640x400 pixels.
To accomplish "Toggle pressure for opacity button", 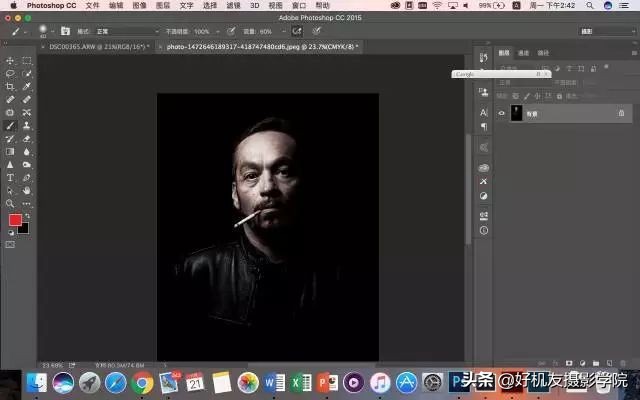I will click(231, 31).
